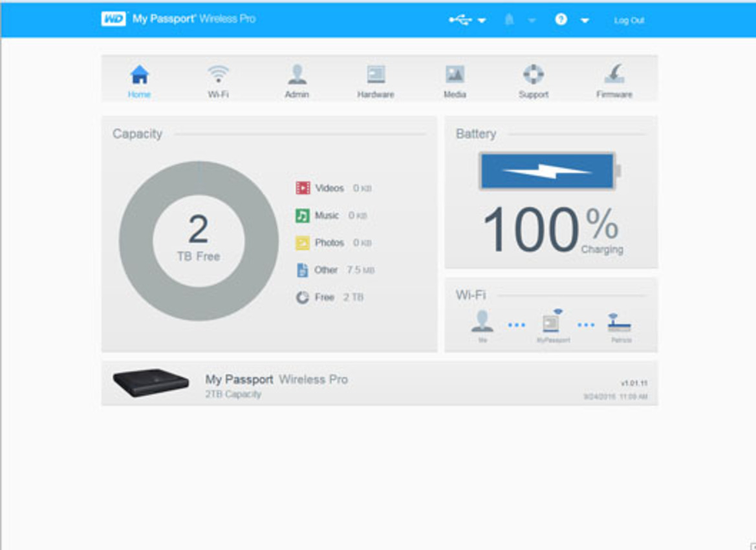The height and width of the screenshot is (550, 756).
Task: Switch to the Hardware tab
Action: 376,81
